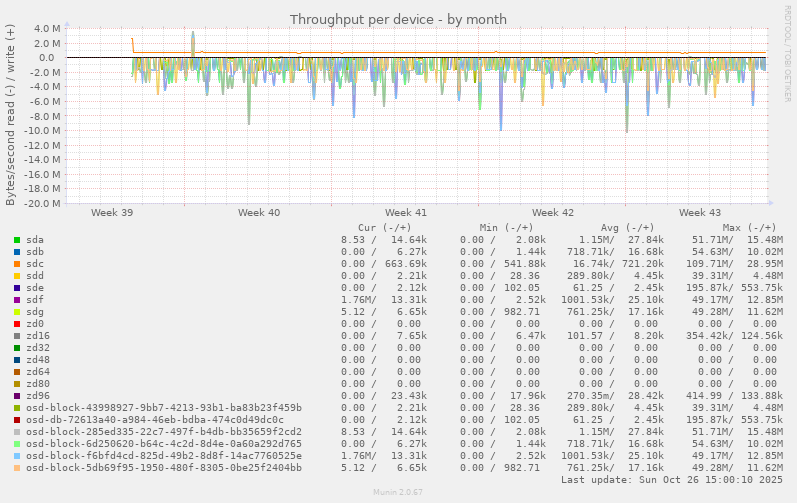The height and width of the screenshot is (503, 797).
Task: Select the orange sdc legend swatch
Action: [x=17, y=264]
